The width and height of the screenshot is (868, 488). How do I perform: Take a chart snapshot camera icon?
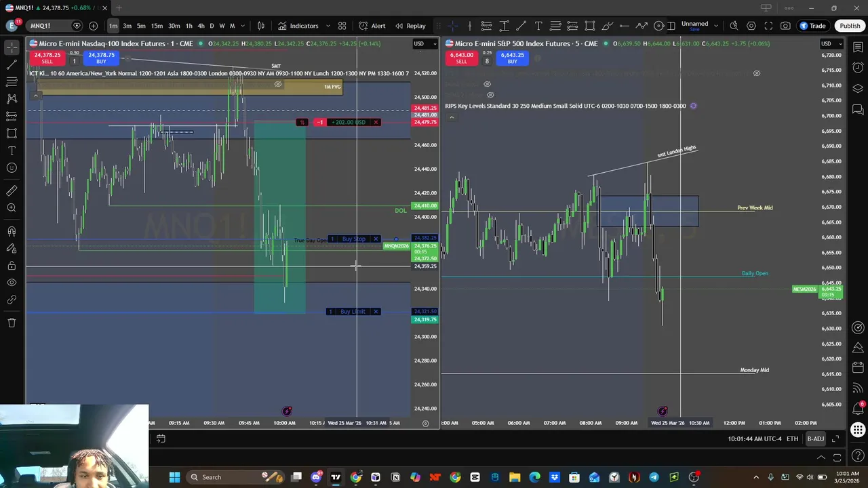coord(785,26)
